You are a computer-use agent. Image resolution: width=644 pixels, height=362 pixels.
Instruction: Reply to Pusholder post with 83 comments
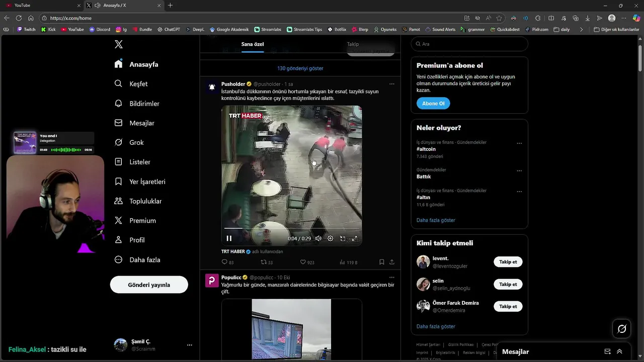point(227,262)
